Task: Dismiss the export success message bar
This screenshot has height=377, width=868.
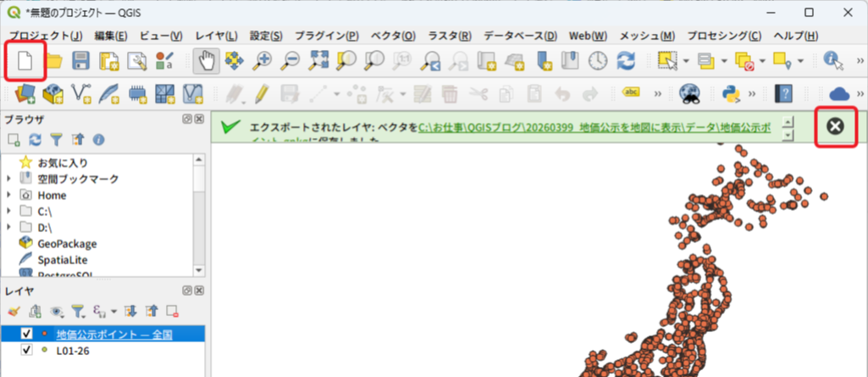Action: (835, 126)
